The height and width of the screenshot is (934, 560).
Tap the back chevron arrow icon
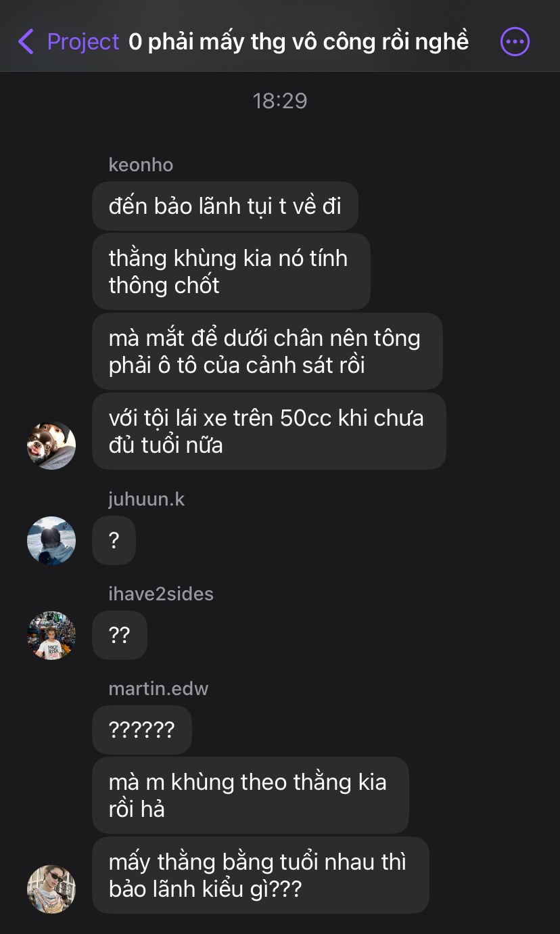pos(26,42)
